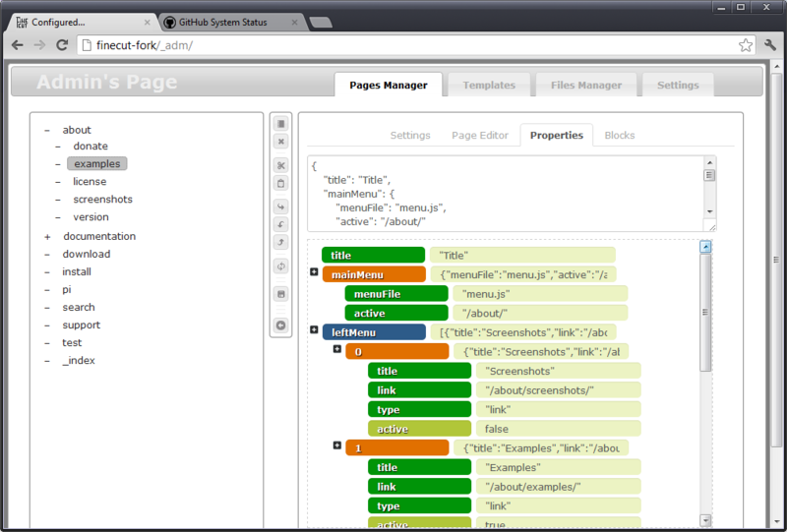The image size is (787, 532).
Task: Click the circular refresh icon in vertical toolbar
Action: pos(281,266)
